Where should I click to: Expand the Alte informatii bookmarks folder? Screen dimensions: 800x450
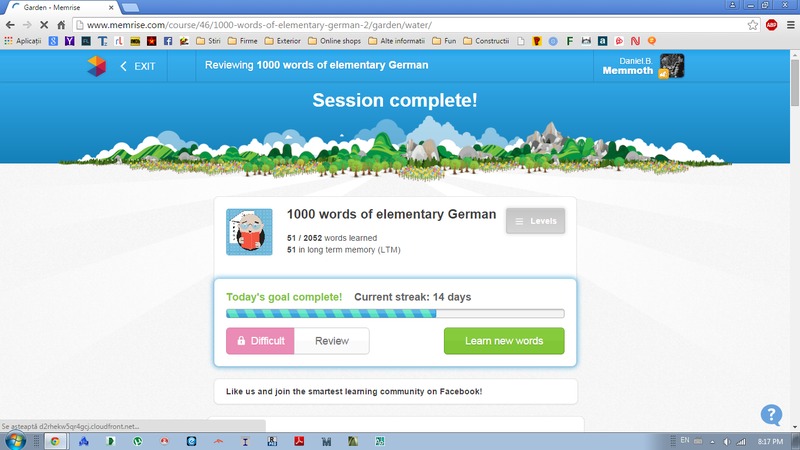click(x=396, y=41)
